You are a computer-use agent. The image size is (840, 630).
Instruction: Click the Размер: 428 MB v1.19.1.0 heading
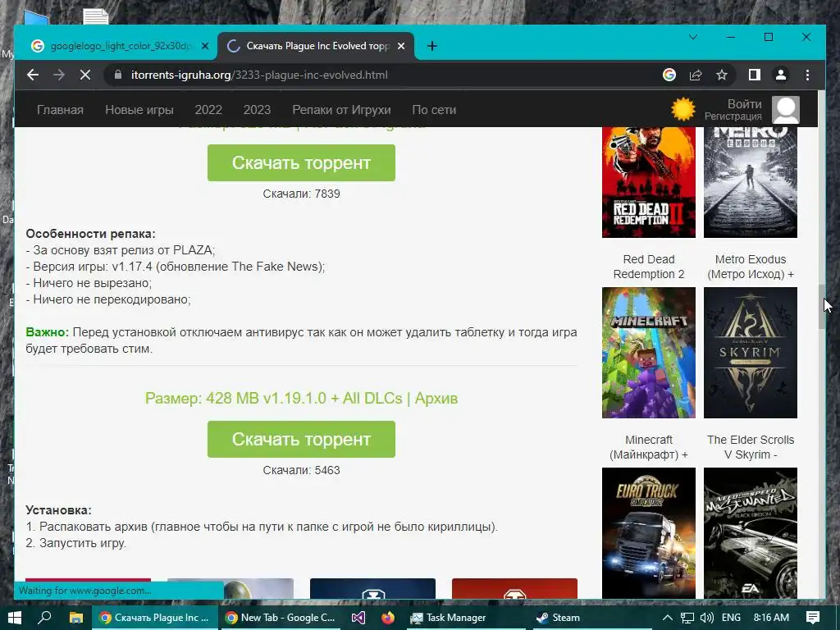coord(301,399)
